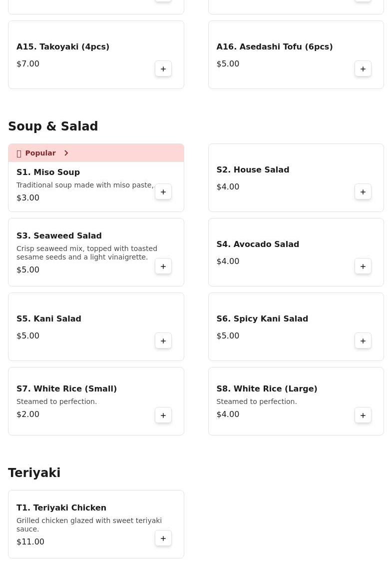Expand the Popular banner chevron
The height and width of the screenshot is (577, 392).
pos(66,153)
